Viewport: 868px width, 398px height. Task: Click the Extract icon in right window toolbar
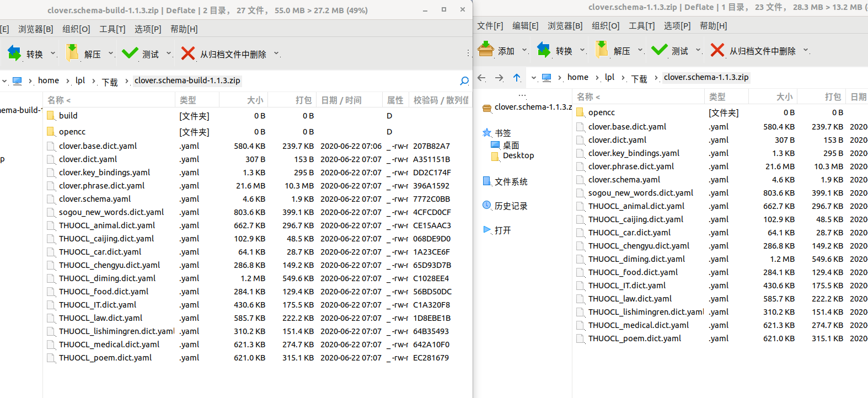pos(602,50)
